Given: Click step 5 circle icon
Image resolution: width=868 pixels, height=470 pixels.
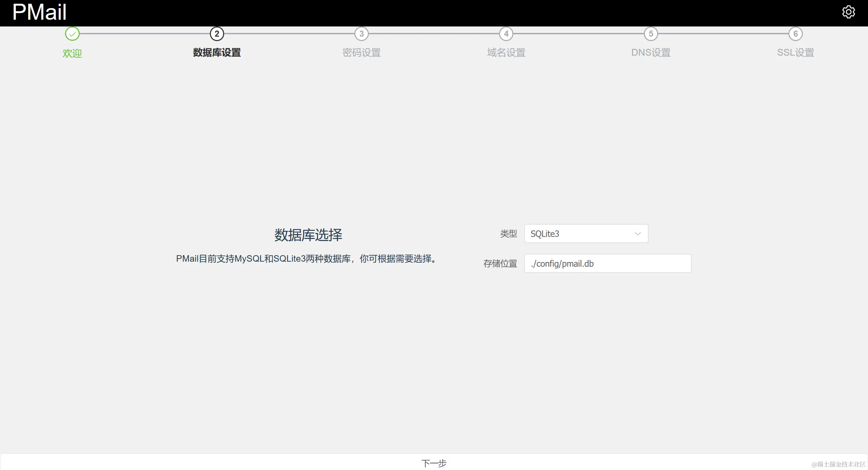Looking at the screenshot, I should (x=651, y=34).
